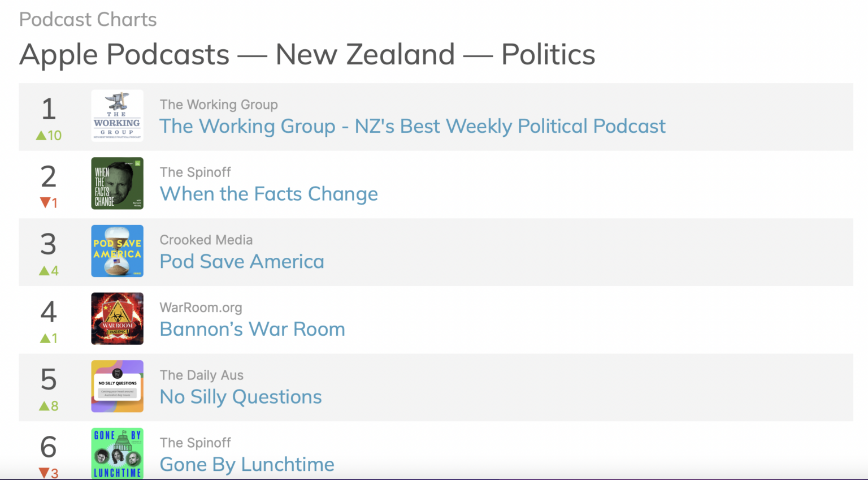Open the Pod Save America link
Image resolution: width=868 pixels, height=480 pixels.
click(x=242, y=261)
